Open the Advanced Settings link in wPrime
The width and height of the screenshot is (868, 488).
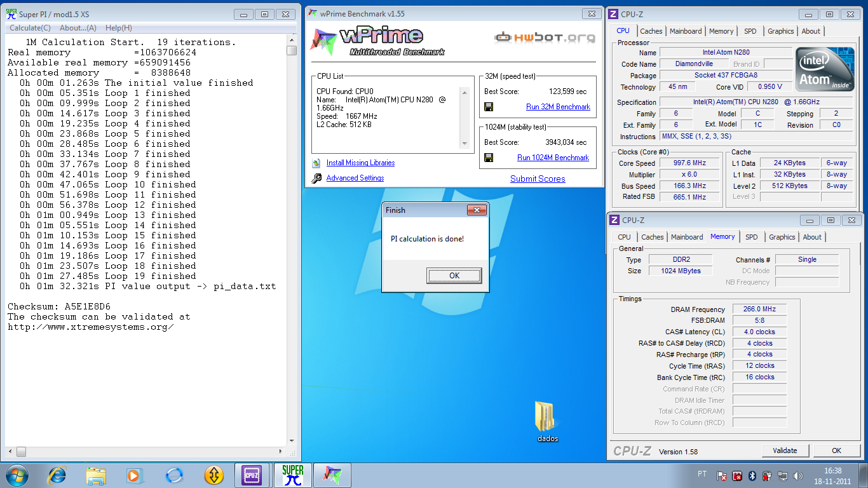(x=355, y=179)
